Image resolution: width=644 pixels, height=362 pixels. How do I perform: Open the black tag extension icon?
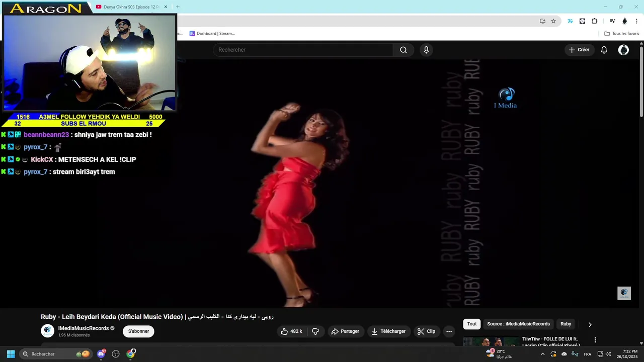coord(582,21)
